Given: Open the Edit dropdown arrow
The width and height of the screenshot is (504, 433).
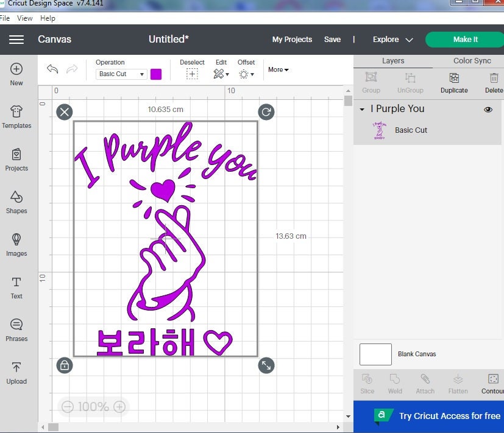Looking at the screenshot, I should point(227,74).
